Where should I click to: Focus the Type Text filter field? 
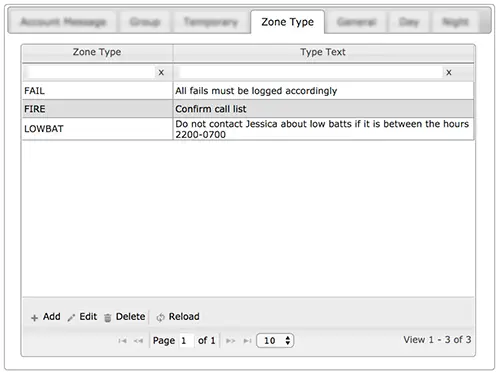point(311,72)
